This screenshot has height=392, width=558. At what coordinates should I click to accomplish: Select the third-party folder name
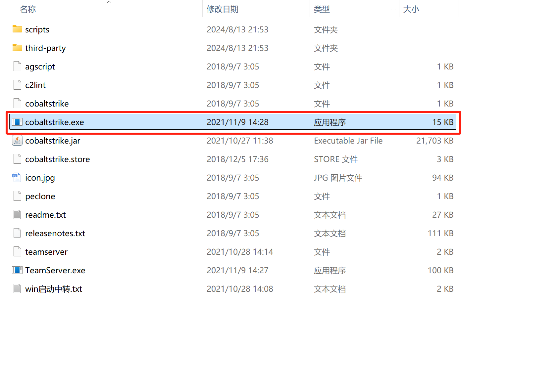[x=45, y=48]
